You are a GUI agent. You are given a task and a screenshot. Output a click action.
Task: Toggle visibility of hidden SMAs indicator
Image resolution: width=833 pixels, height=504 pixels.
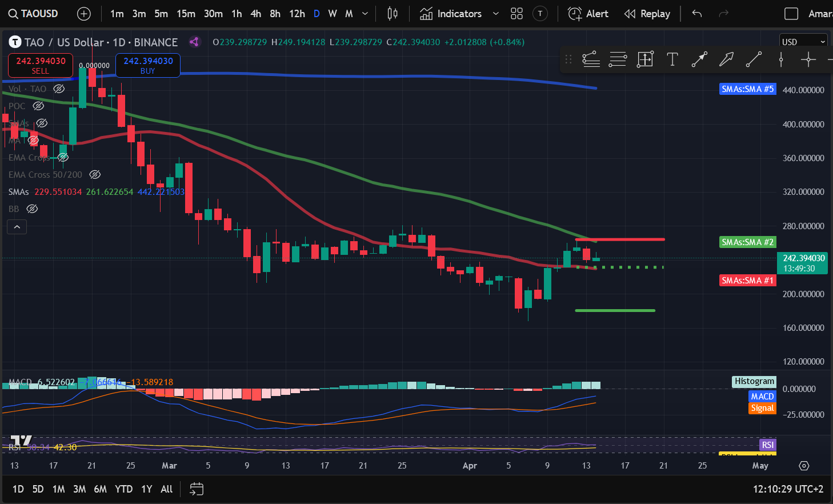(x=42, y=123)
